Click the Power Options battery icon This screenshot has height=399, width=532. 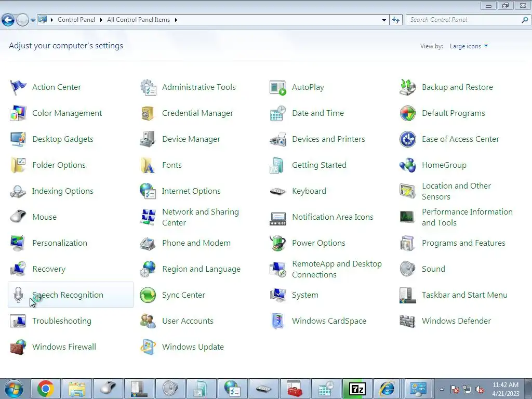click(278, 243)
